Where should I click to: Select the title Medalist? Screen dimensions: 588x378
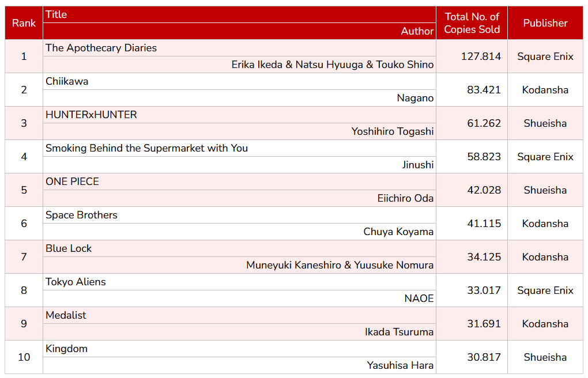[x=66, y=315]
